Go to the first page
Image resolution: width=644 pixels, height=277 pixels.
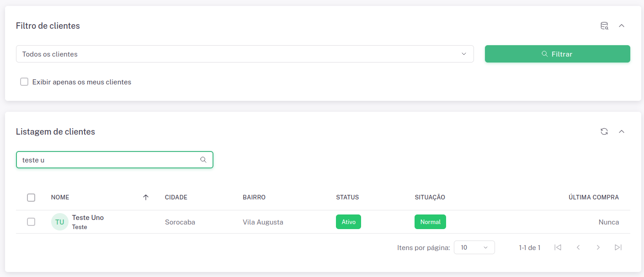point(558,247)
